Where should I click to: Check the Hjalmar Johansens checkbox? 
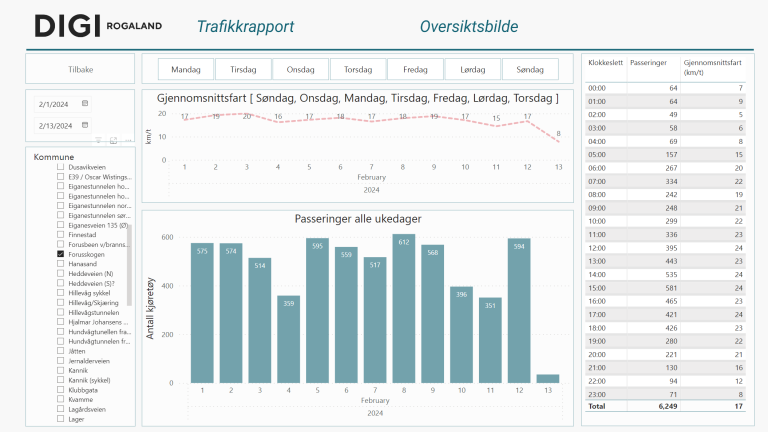60,322
